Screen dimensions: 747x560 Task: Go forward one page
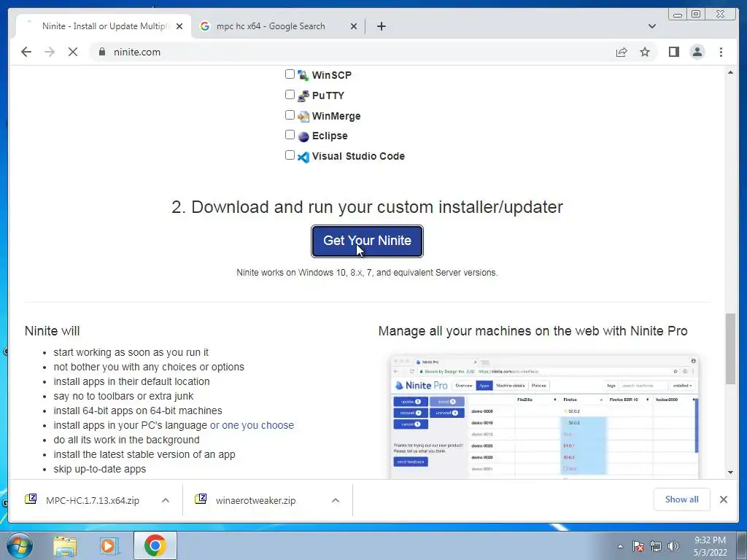pos(50,52)
